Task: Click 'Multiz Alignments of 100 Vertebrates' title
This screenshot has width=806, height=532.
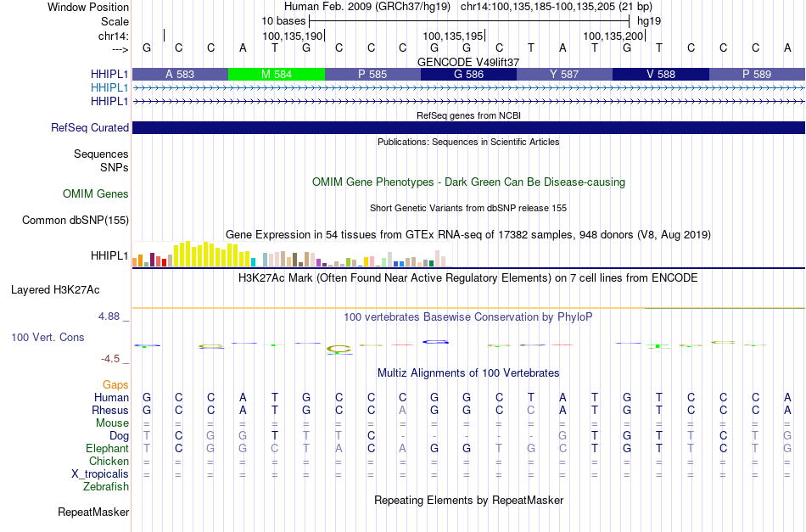Action: tap(468, 373)
